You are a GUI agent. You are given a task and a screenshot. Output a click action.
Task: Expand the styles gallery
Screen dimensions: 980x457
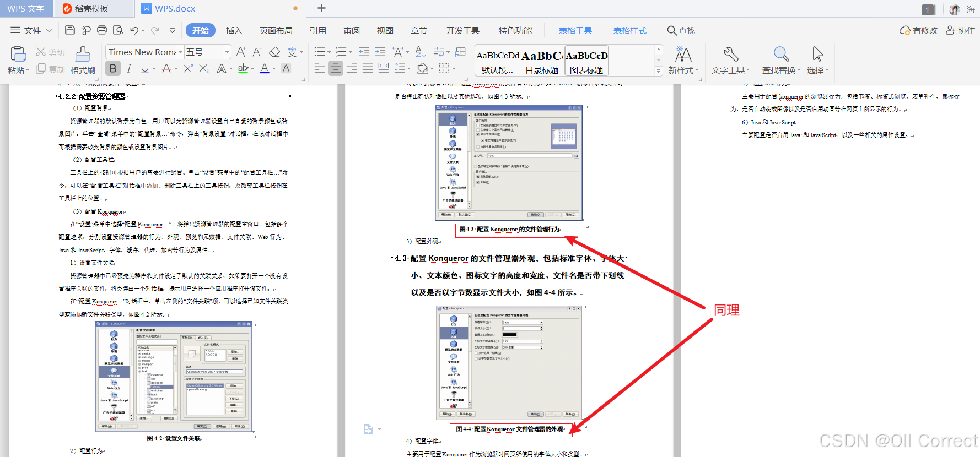(658, 70)
